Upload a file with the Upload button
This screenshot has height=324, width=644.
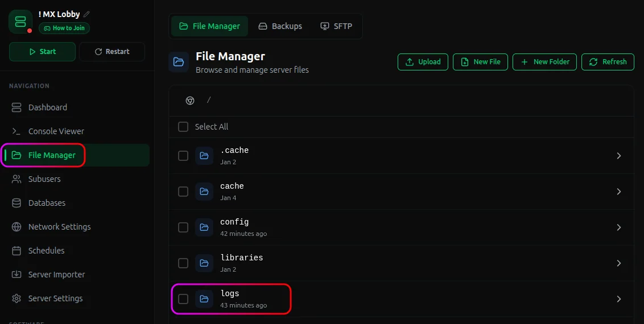click(x=423, y=62)
